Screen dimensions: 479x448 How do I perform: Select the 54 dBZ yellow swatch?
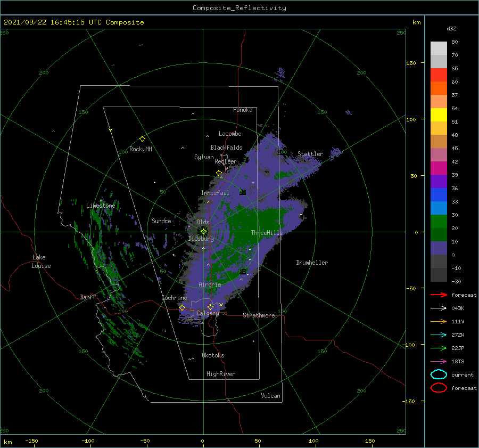tap(439, 115)
